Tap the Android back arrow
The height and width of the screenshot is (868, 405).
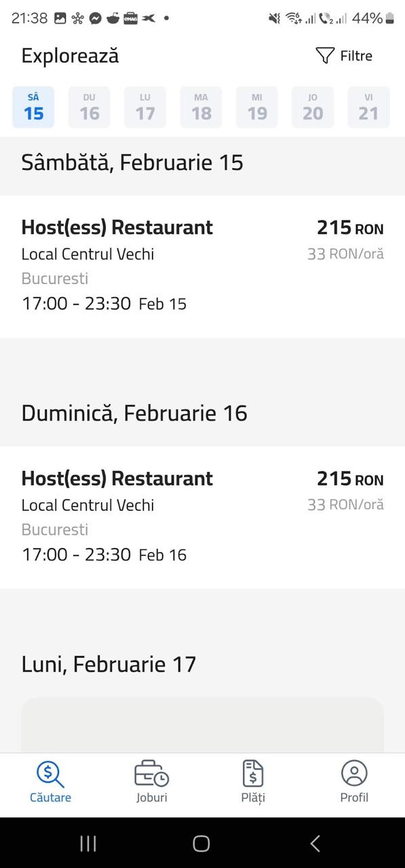(x=315, y=843)
